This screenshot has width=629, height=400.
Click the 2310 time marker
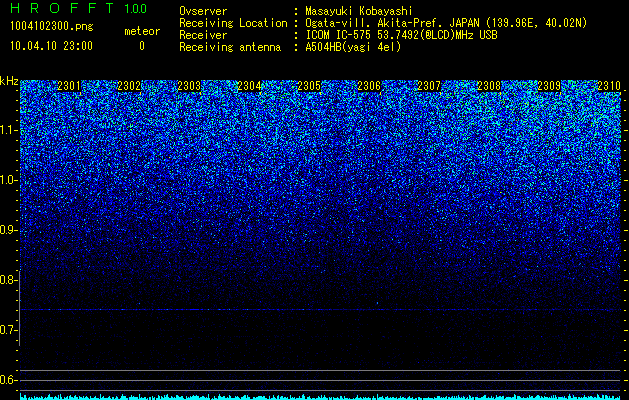pyautogui.click(x=609, y=86)
